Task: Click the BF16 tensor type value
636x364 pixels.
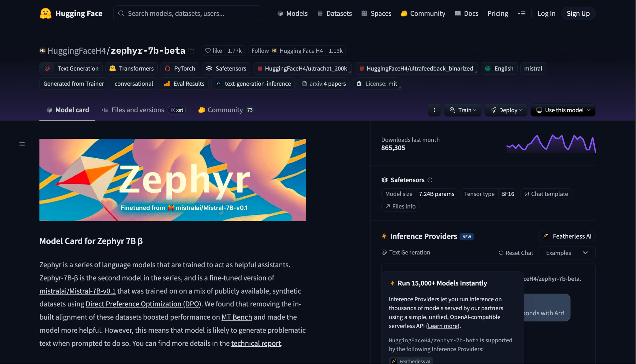Action: pyautogui.click(x=508, y=194)
